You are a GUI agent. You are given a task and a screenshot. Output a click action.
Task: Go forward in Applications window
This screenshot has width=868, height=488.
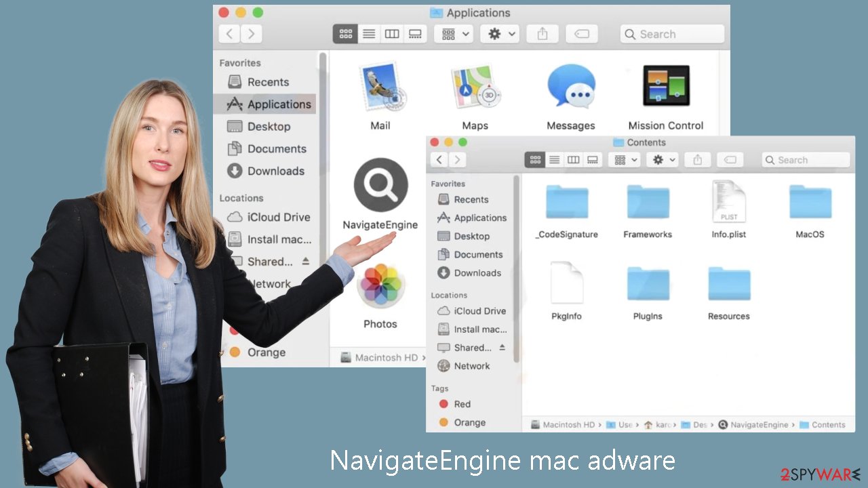tap(251, 34)
